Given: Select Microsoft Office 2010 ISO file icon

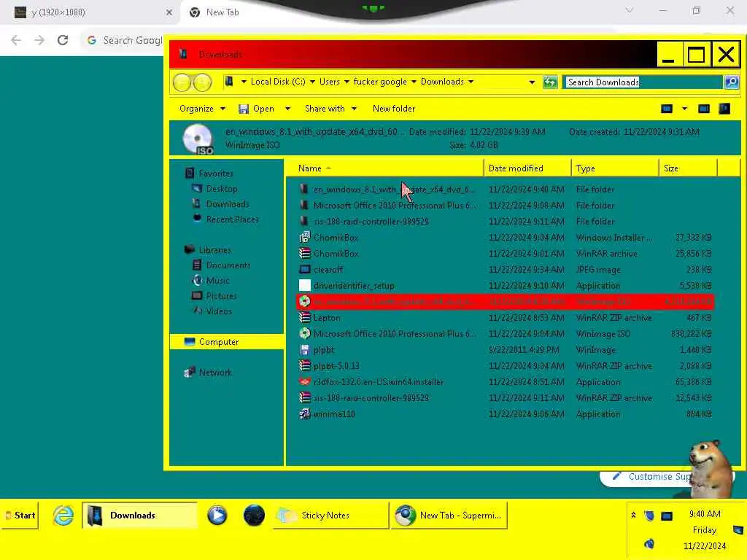Looking at the screenshot, I should tap(304, 333).
